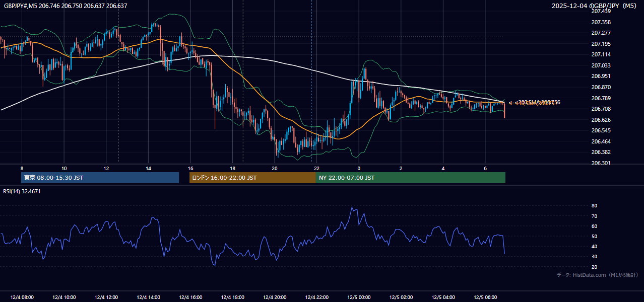Click the 50 level on RSI scale

(594, 236)
